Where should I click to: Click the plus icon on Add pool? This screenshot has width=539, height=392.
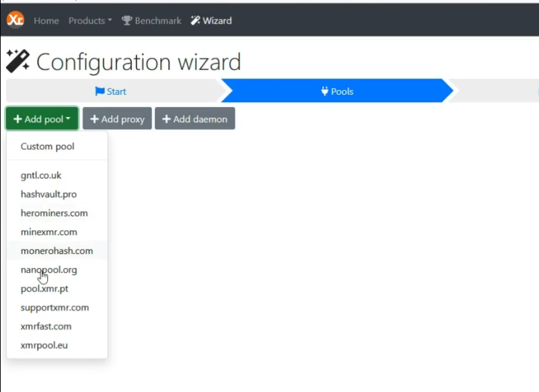[17, 119]
